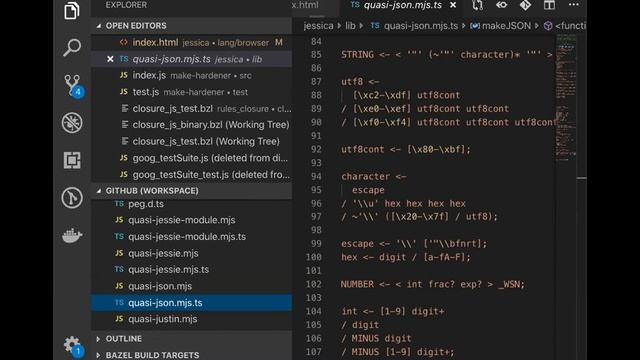Viewport: 640px width, 360px height.
Task: Open quasi-justin.mjs file
Action: pyautogui.click(x=191, y=319)
